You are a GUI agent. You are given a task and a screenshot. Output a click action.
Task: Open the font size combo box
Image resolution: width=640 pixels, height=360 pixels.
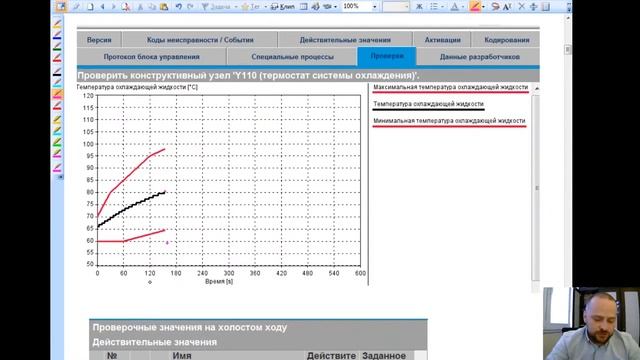pos(396,7)
